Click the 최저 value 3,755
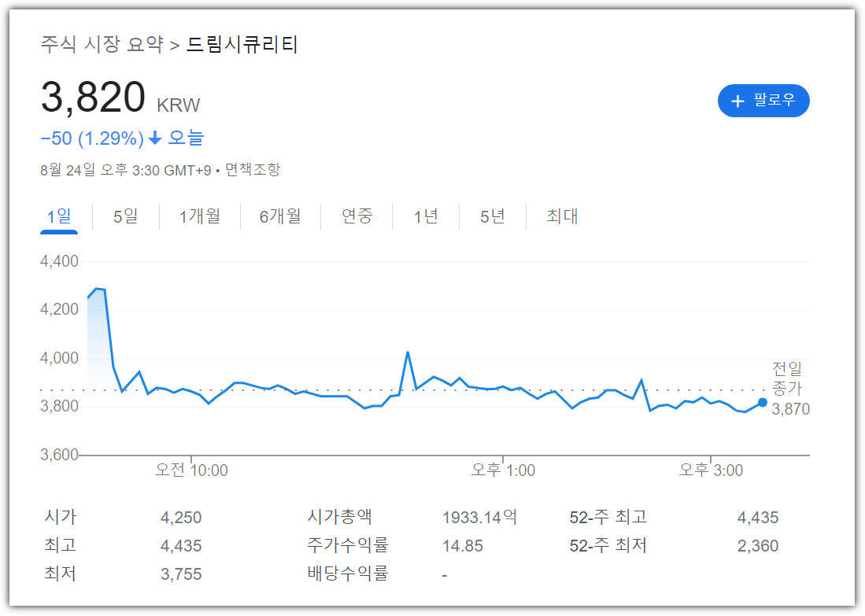The height and width of the screenshot is (616, 865). (181, 574)
